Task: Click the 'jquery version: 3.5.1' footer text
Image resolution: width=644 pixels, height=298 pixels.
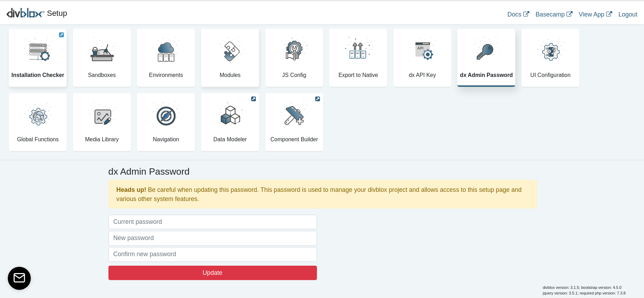Action: [560, 293]
